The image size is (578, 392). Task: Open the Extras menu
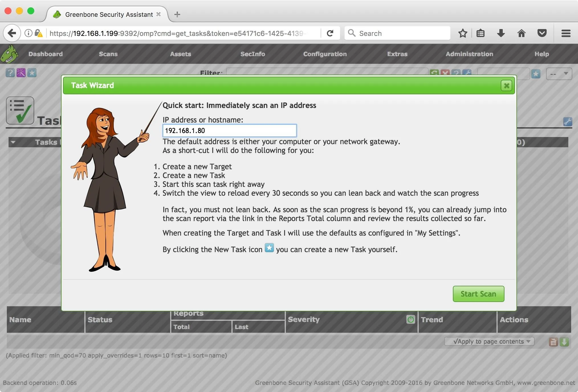397,54
